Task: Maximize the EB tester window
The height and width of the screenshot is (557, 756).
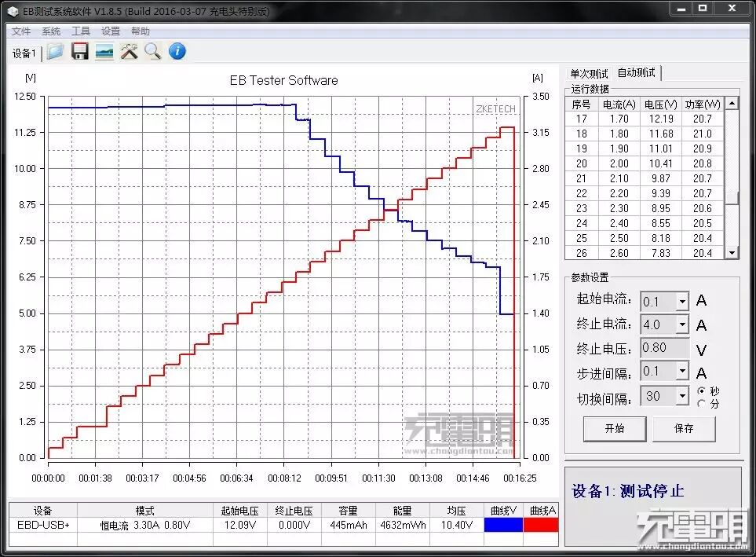Action: point(703,8)
